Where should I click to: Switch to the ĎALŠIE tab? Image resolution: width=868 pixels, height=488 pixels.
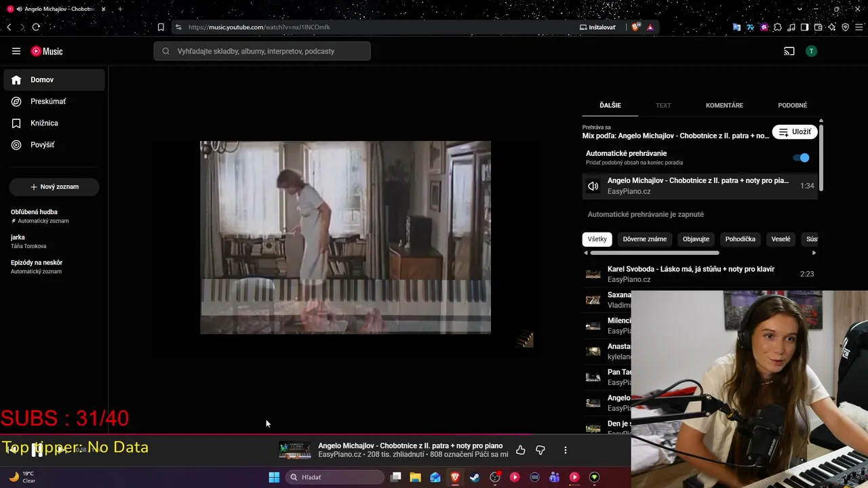[x=610, y=106]
